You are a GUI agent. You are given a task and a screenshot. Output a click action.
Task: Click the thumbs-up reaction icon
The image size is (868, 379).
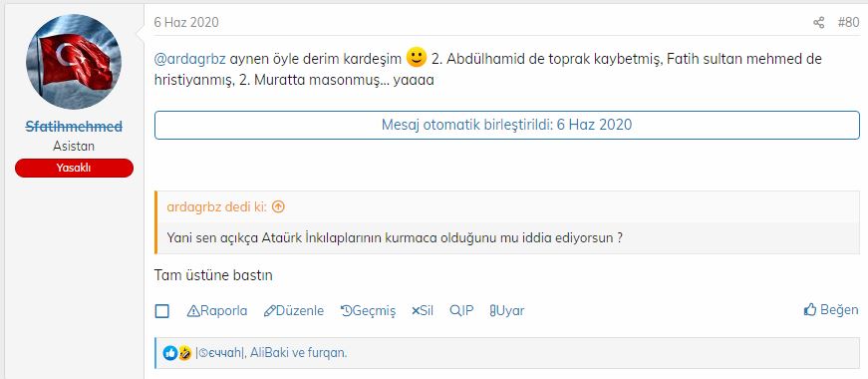tap(170, 352)
